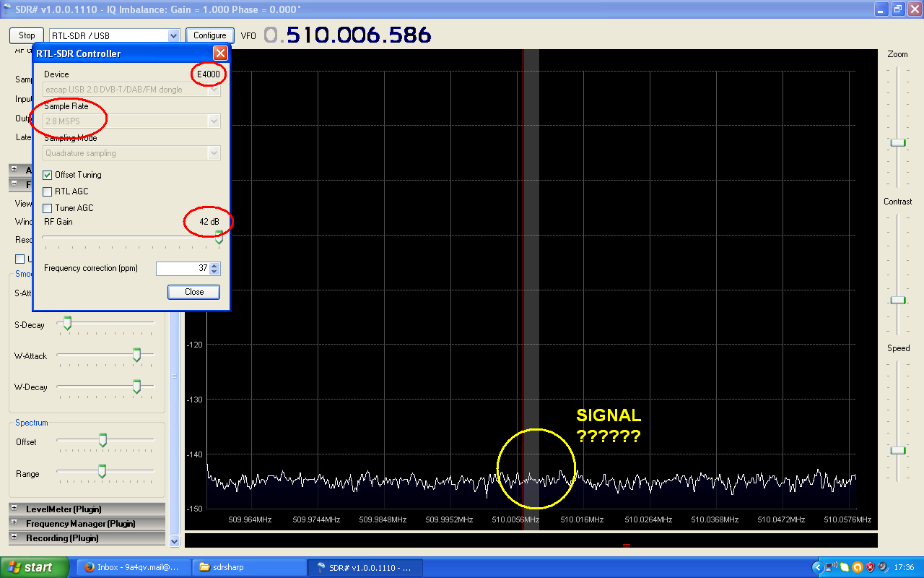Image resolution: width=924 pixels, height=578 pixels.
Task: Click the left panel scroll-down arrow
Action: (x=173, y=541)
